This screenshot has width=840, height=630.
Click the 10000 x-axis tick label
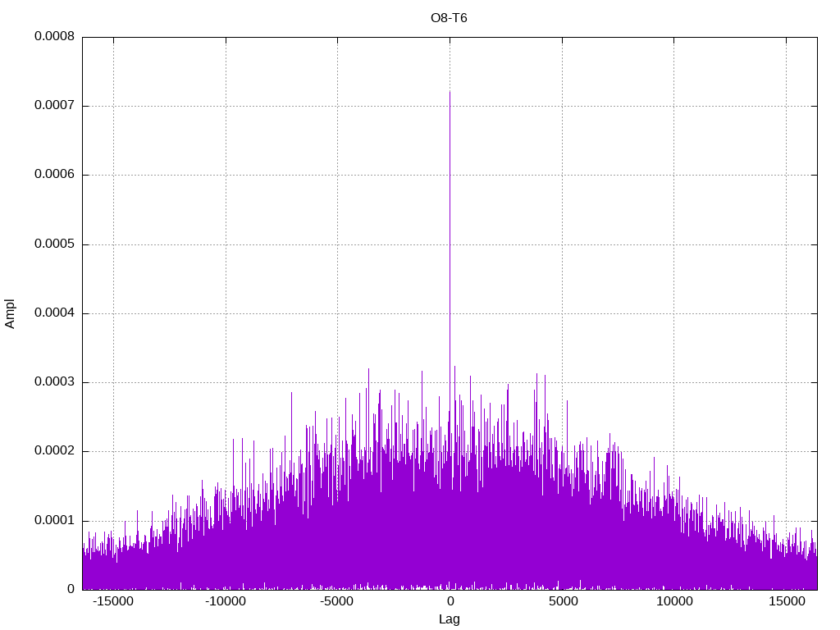[x=673, y=602]
